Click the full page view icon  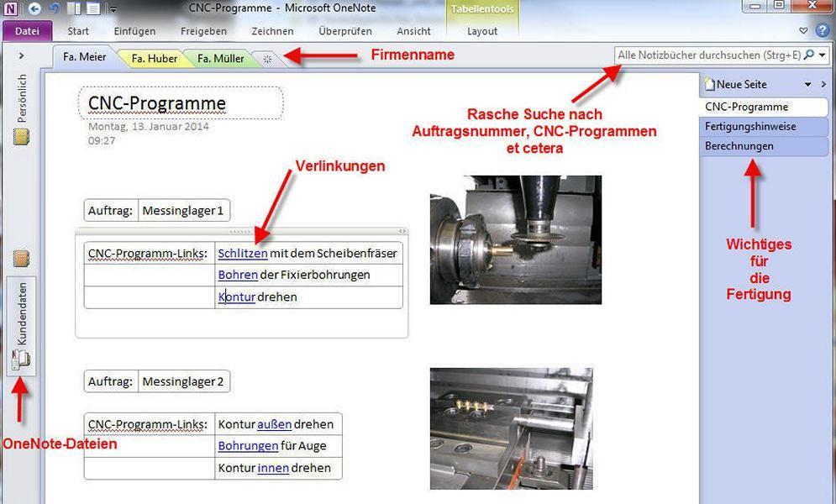tap(93, 8)
